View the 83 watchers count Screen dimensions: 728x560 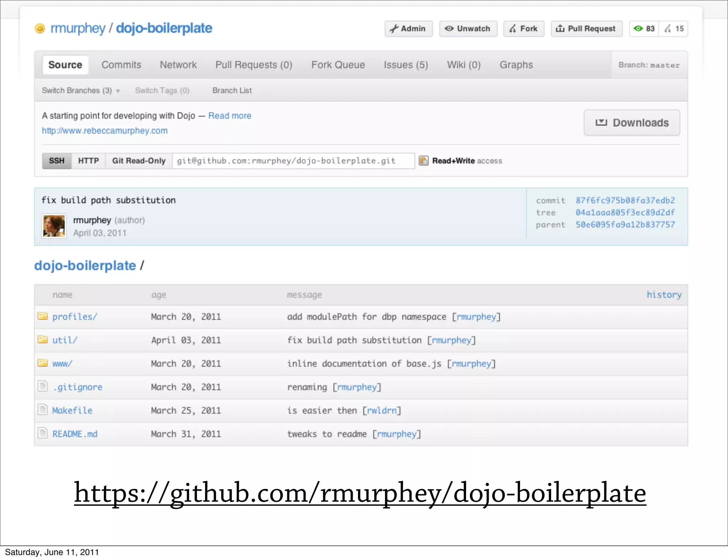(644, 29)
